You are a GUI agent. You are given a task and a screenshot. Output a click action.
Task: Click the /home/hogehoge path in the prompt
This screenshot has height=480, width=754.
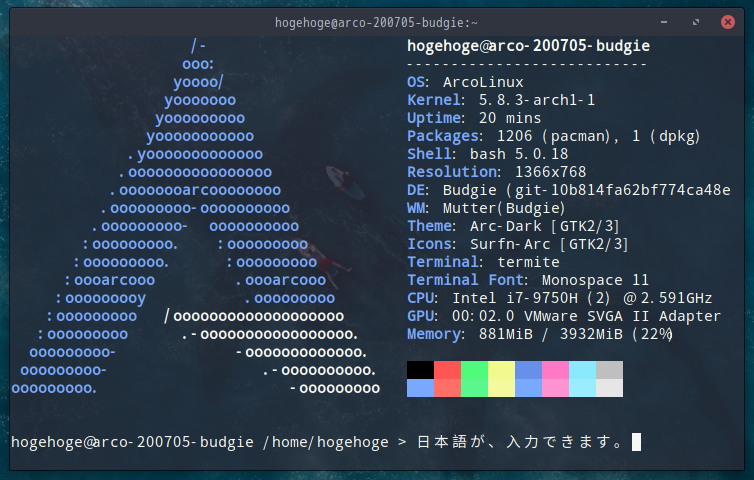[326, 442]
